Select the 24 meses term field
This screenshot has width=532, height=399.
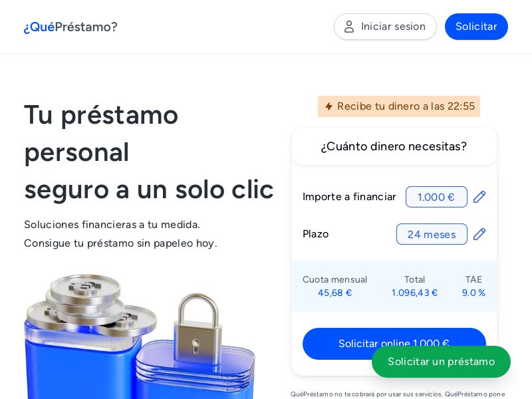tap(432, 234)
